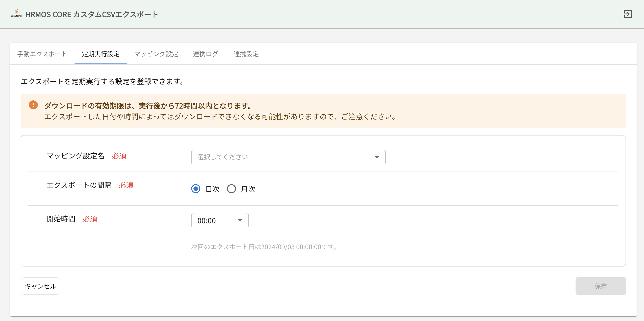
Task: Click the HRMOS CORE カスタムCSVエクスポート title
Action: point(92,14)
